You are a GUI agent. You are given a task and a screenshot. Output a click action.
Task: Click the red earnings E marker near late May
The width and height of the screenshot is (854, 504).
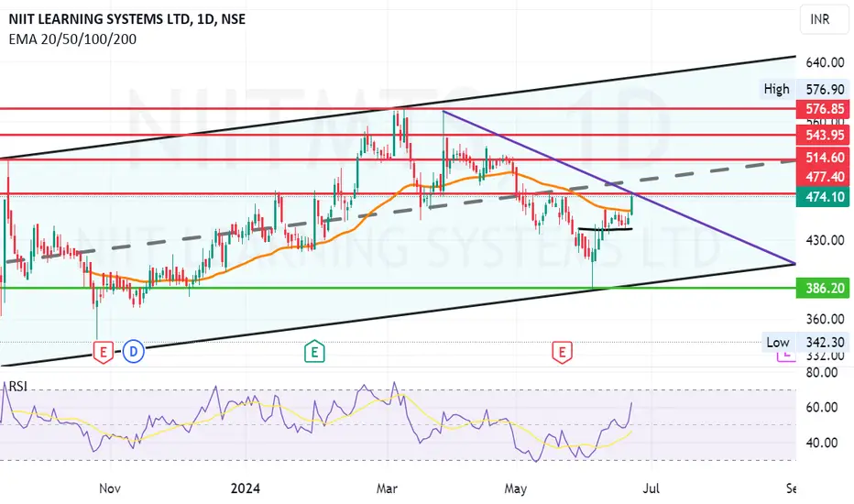[x=562, y=352]
